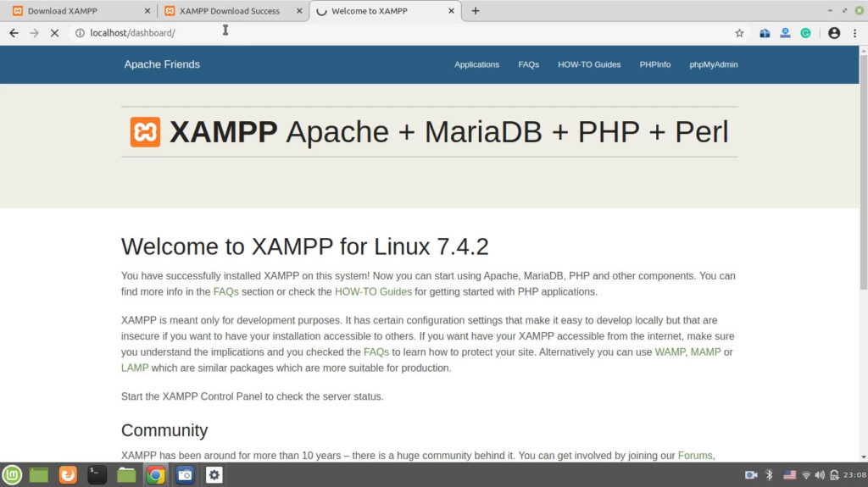Click the scrollbar down arrow
Viewport: 868px width, 487px height.
863,457
